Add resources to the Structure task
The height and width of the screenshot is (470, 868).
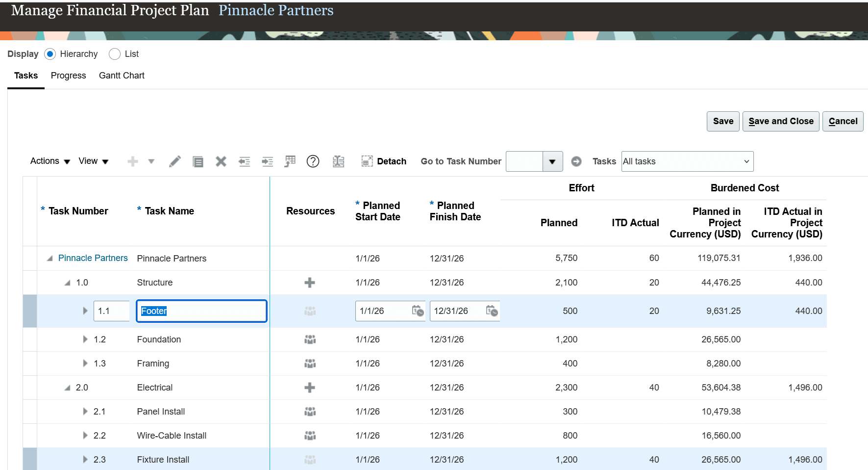coord(310,283)
